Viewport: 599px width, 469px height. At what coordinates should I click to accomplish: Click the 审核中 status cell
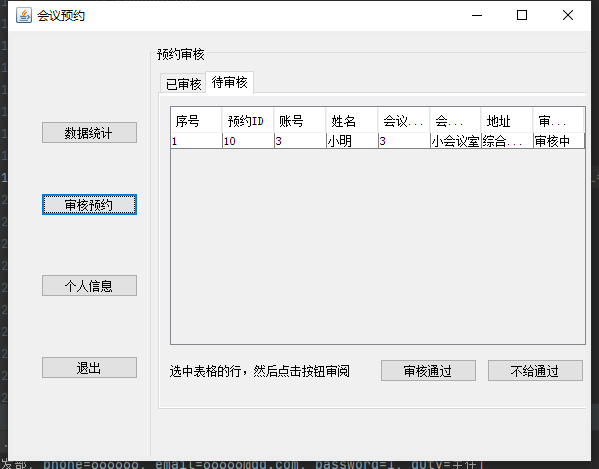[559, 141]
